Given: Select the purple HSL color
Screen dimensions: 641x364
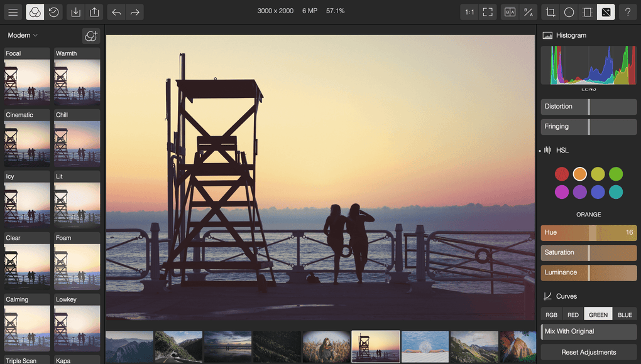Looking at the screenshot, I should pyautogui.click(x=579, y=192).
